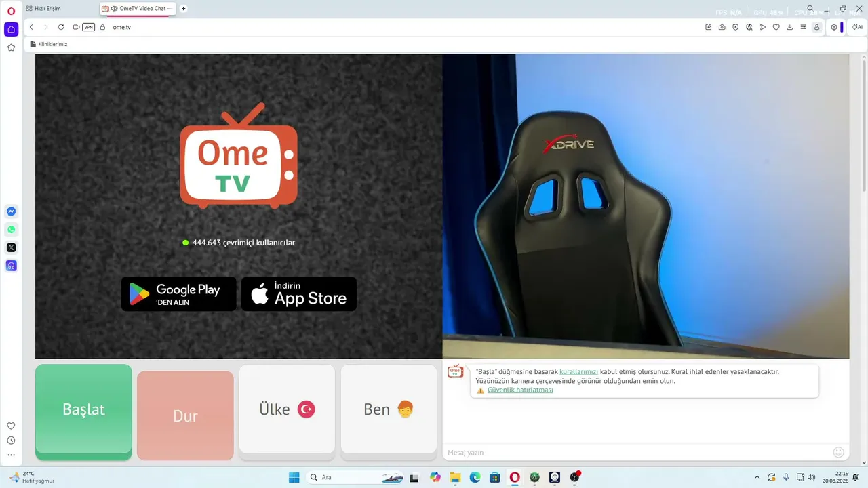Open Messenger in Opera sidebar
Image resolution: width=868 pixels, height=488 pixels.
click(x=11, y=211)
